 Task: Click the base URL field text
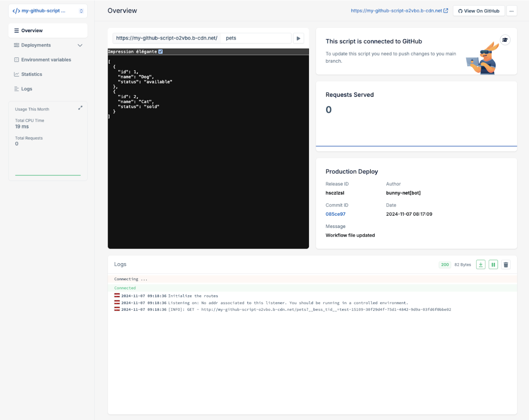[166, 38]
